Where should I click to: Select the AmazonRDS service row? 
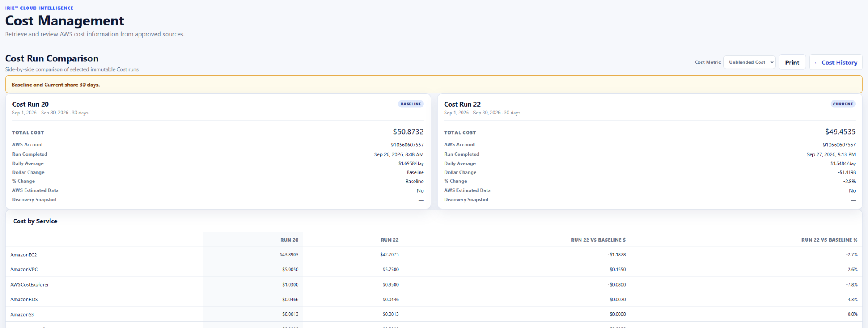tap(434, 299)
